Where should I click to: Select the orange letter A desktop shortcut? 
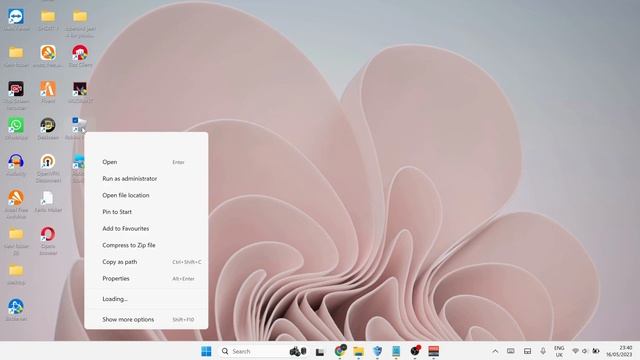pos(48,89)
